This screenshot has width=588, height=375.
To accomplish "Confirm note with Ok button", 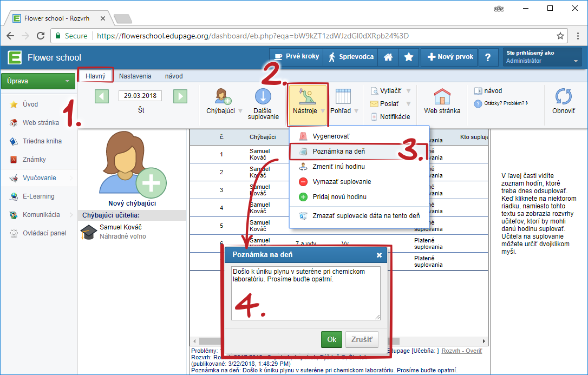I will pos(331,339).
